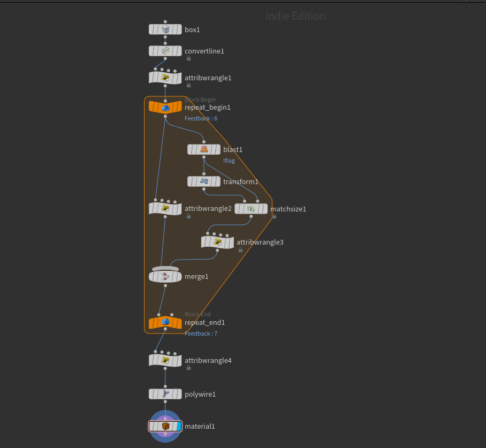The image size is (486, 448).
Task: Click the output connector of merge1
Action: pos(165,285)
